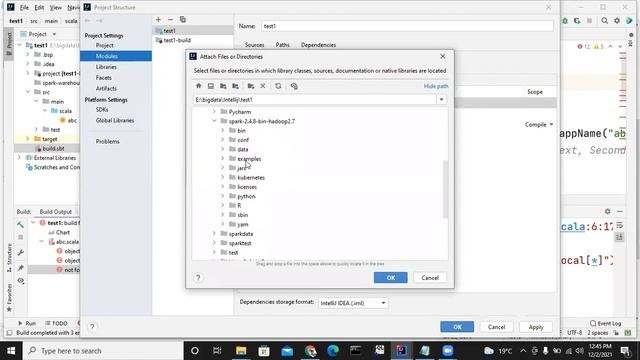Image resolution: width=640 pixels, height=360 pixels.
Task: Click the Hide path link
Action: pyautogui.click(x=436, y=86)
